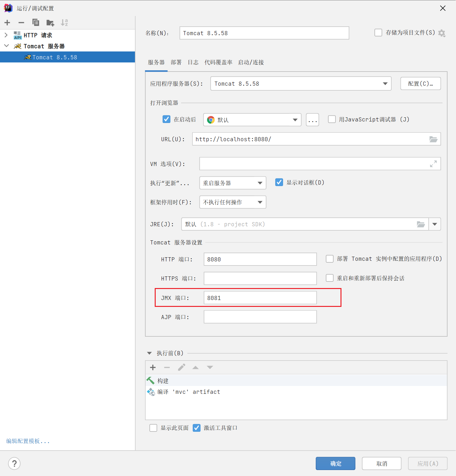Sort configurations alphabetically

tap(64, 23)
